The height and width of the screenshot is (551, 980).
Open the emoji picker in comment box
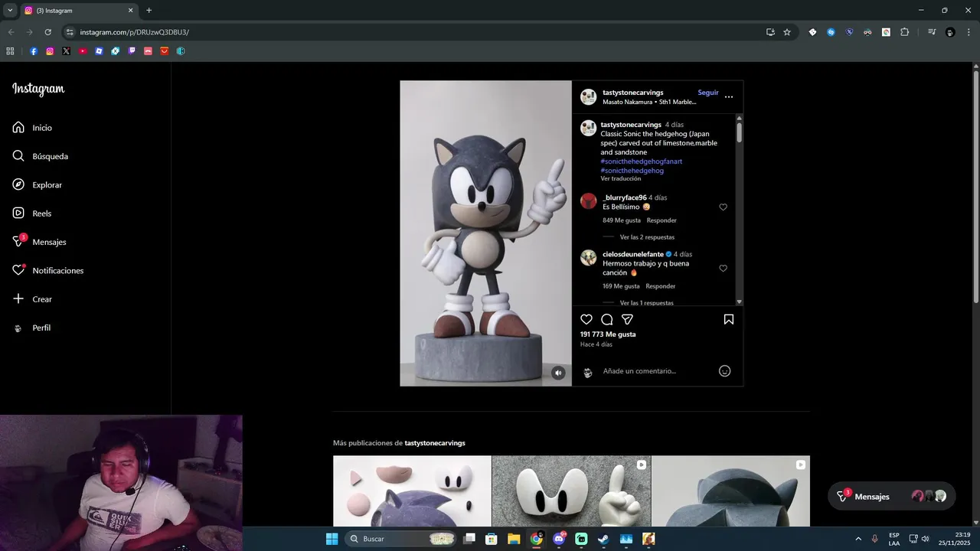[724, 371]
